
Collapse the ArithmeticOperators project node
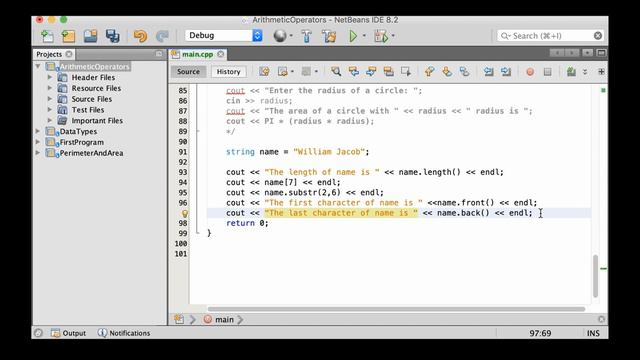click(38, 66)
